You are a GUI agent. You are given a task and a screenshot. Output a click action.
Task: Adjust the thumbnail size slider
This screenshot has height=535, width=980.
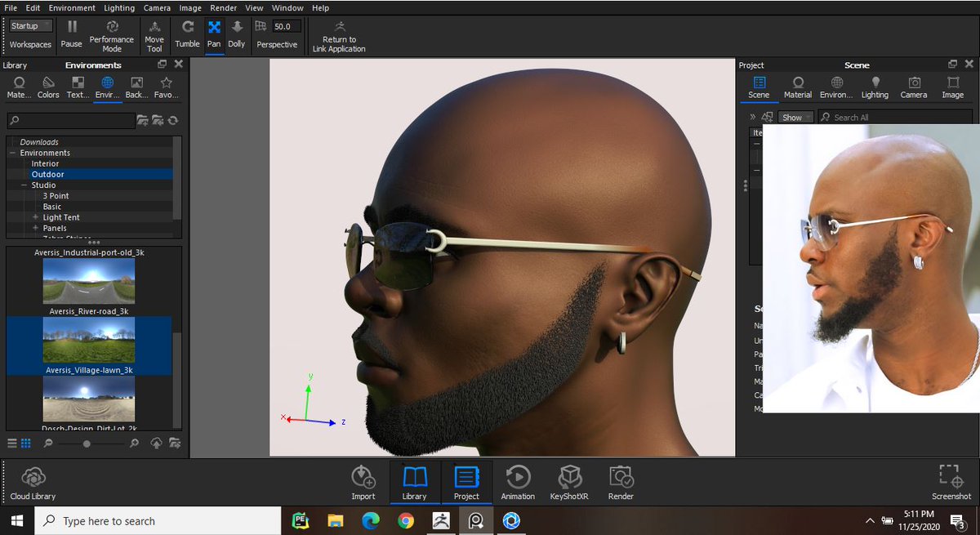87,444
